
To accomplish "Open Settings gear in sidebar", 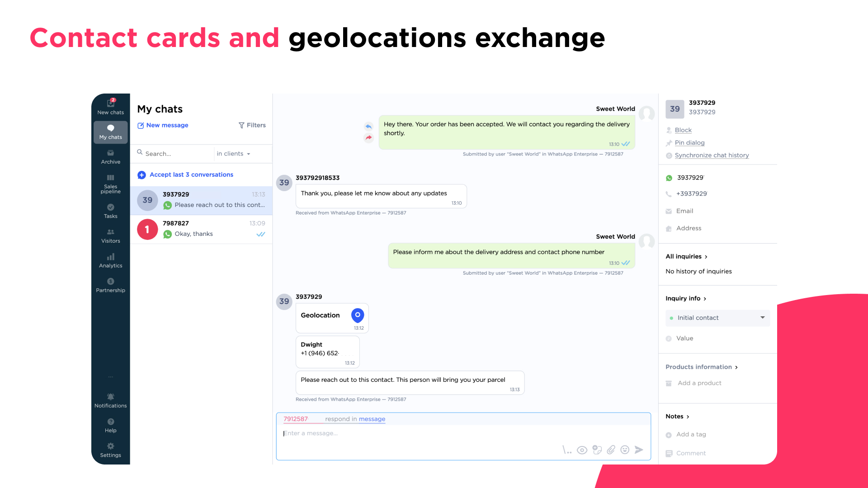I will (111, 450).
